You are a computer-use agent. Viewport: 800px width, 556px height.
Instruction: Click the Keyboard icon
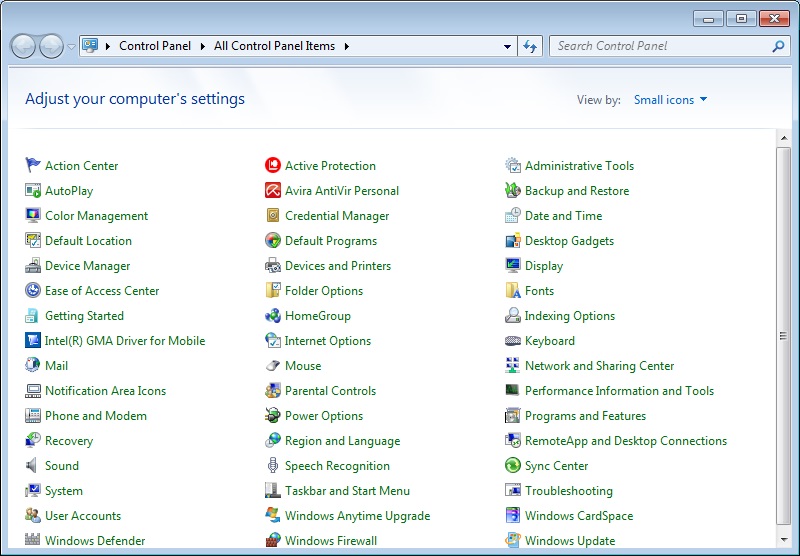click(513, 340)
